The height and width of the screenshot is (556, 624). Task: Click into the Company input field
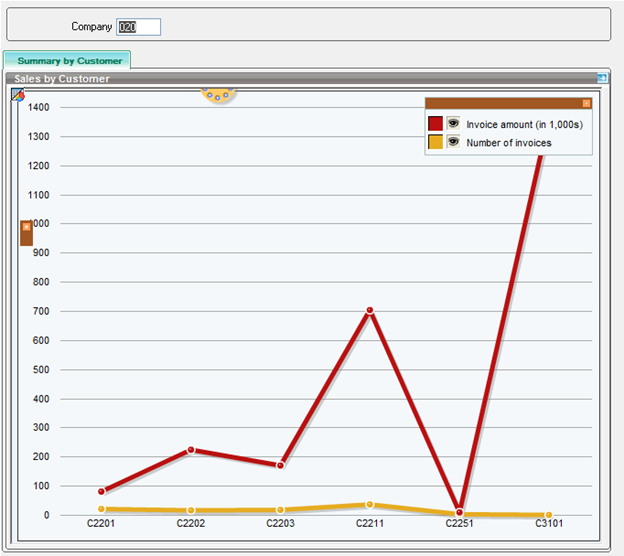[138, 27]
